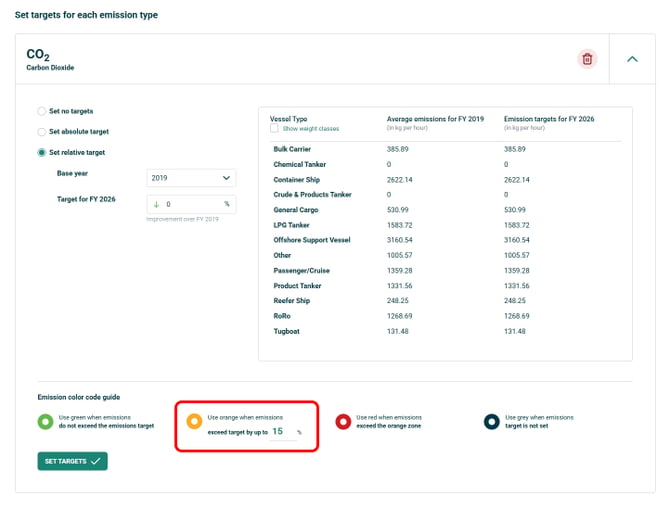Click the green down-arrow in target field

[x=156, y=204]
